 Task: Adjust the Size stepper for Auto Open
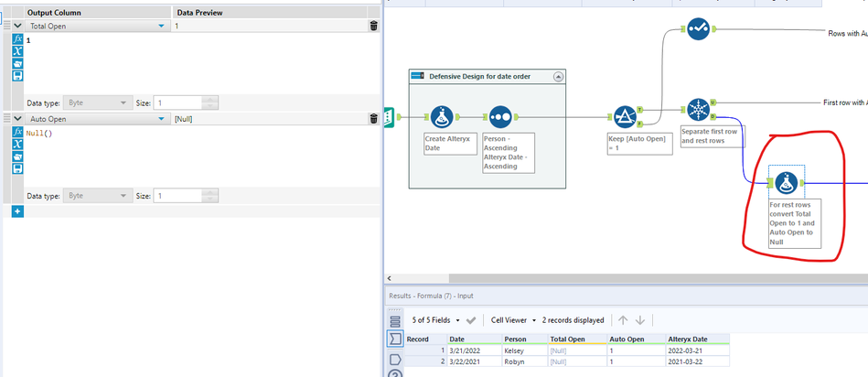(x=210, y=196)
